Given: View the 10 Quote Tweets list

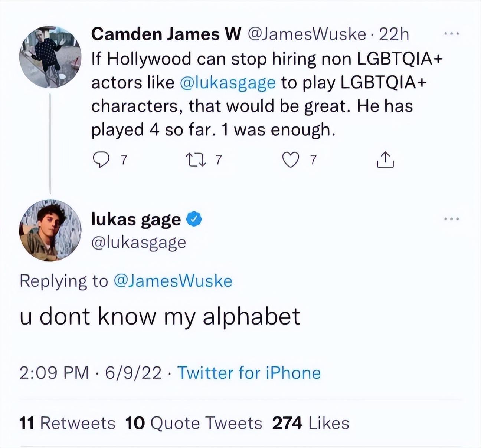Looking at the screenshot, I should [x=194, y=423].
